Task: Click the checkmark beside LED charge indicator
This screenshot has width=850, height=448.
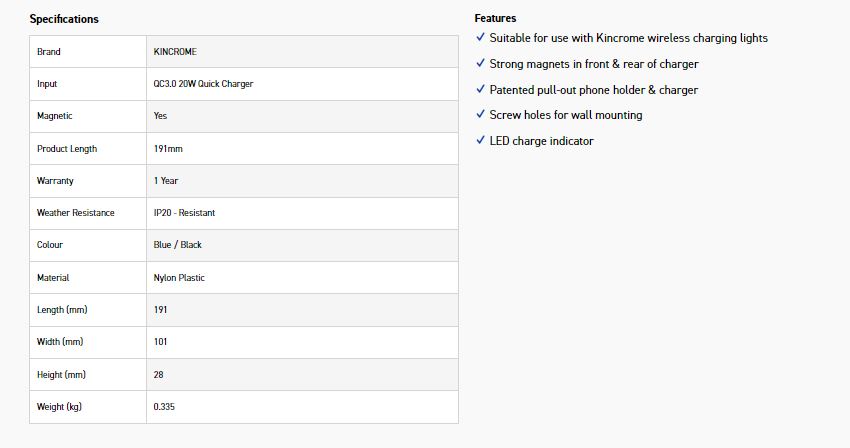Action: point(481,141)
